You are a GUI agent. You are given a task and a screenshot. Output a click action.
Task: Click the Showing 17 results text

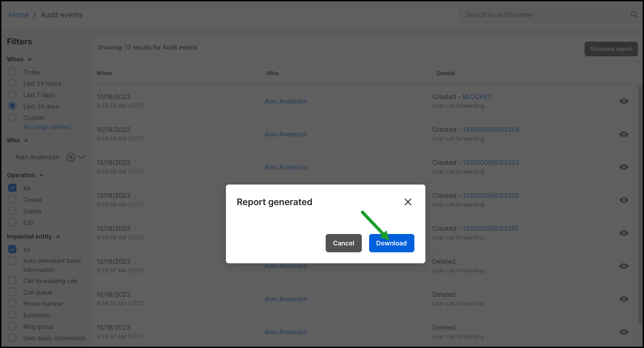147,47
